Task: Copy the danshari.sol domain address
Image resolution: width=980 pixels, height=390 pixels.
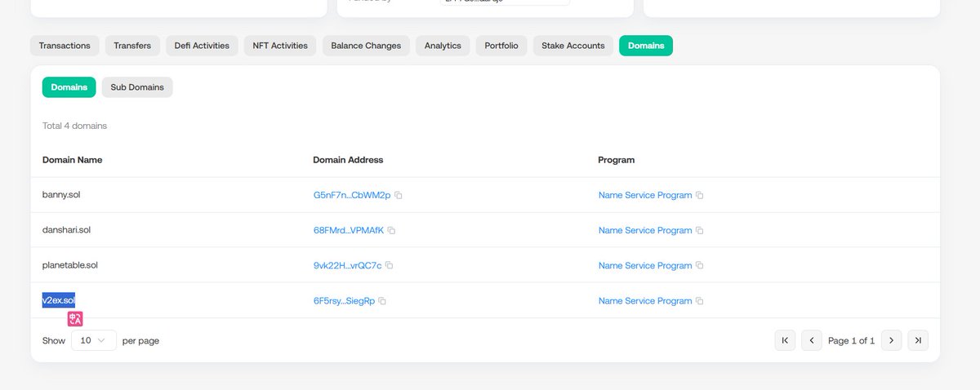Action: pyautogui.click(x=391, y=231)
